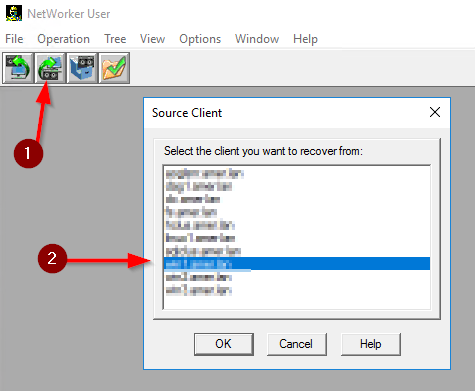Click the Recover toolbar icon
Screen dimensions: 475x391
(50, 68)
